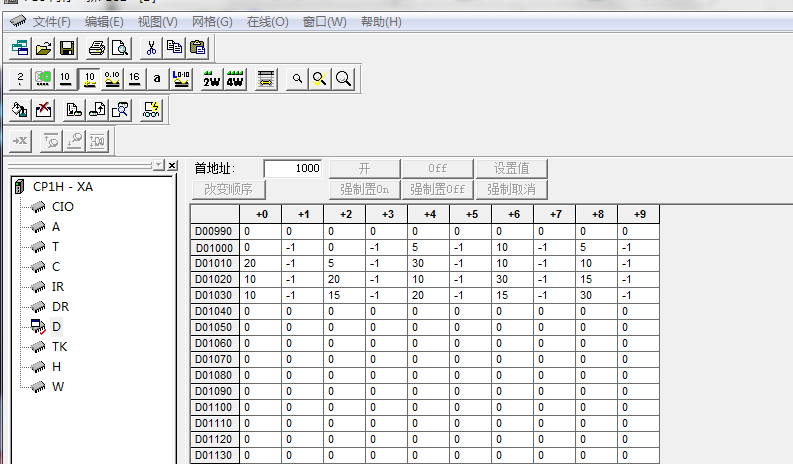
Task: Open the memory area panel's dropdown arrow
Action: [157, 165]
